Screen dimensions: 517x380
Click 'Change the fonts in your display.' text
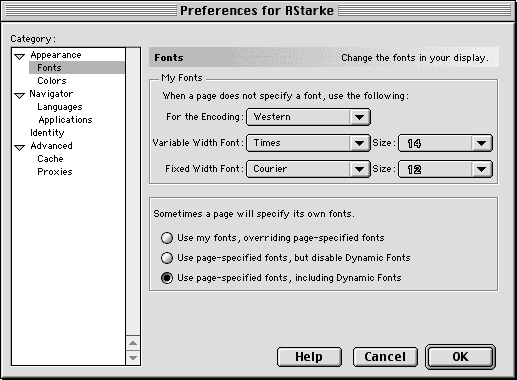tap(415, 58)
